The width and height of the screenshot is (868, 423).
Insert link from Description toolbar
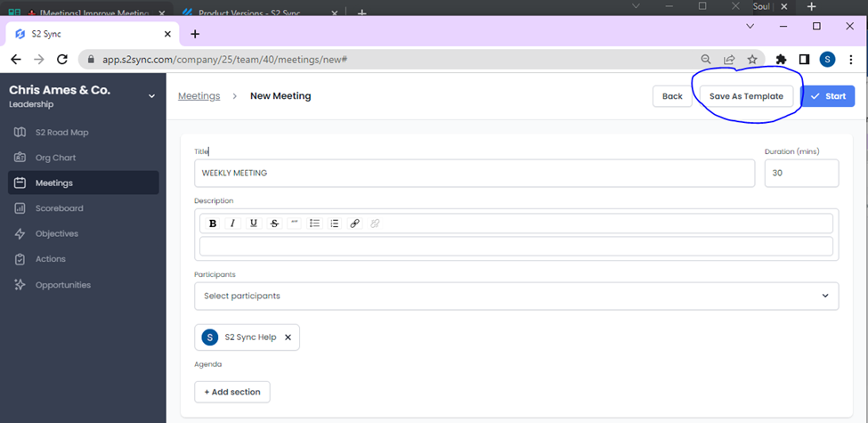pos(355,224)
